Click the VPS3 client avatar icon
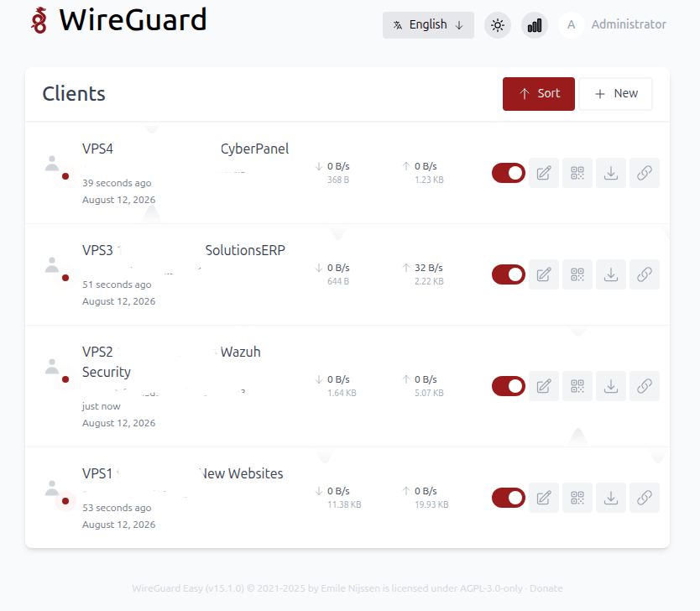Screen dimensions: 700x611 tap(52, 265)
